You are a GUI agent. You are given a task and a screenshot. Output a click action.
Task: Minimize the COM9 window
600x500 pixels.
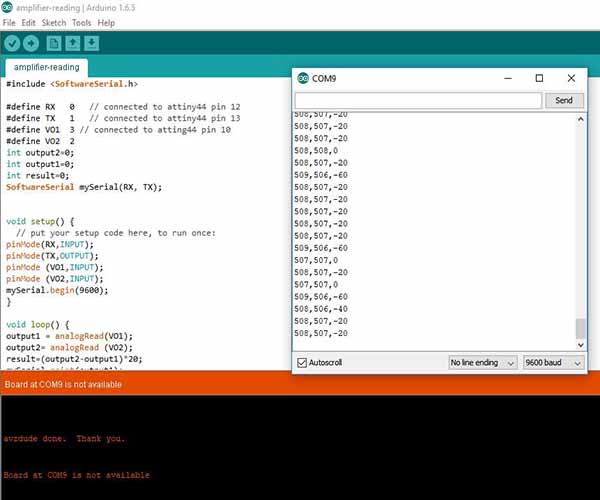[508, 78]
